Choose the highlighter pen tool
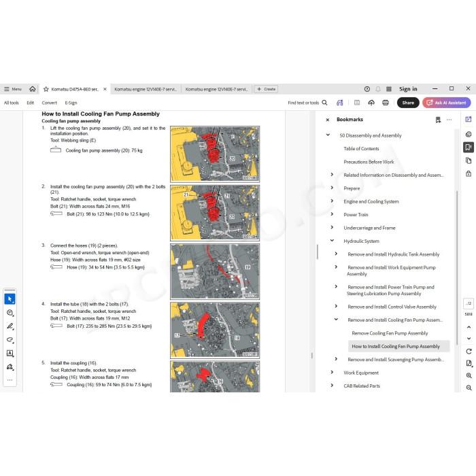The width and height of the screenshot is (476, 476). click(10, 326)
